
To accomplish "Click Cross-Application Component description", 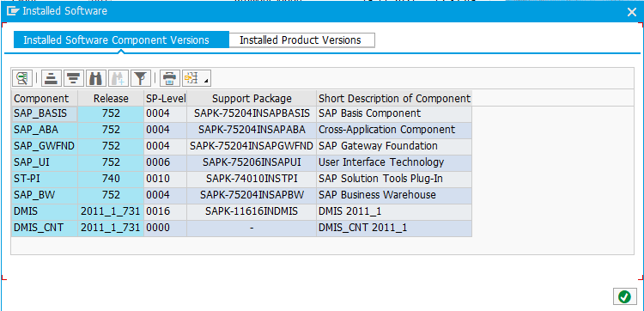I will tap(394, 131).
